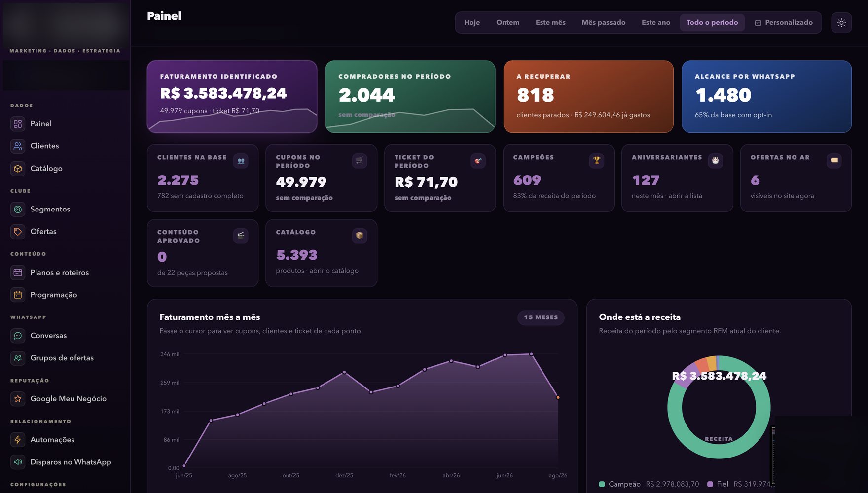Image resolution: width=868 pixels, height=493 pixels.
Task: Click the orange ago/26 chart point
Action: [x=558, y=397]
